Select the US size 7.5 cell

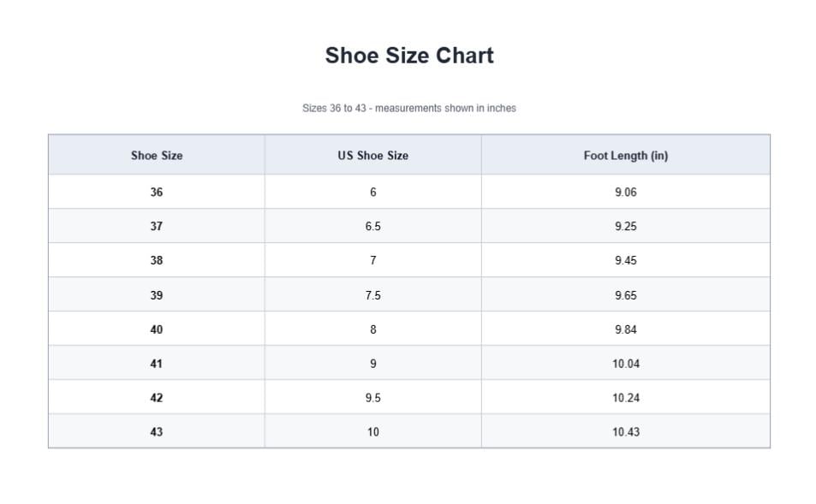(x=373, y=295)
